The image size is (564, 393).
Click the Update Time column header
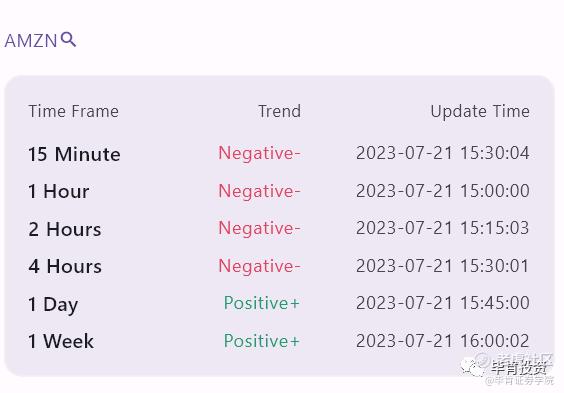480,111
